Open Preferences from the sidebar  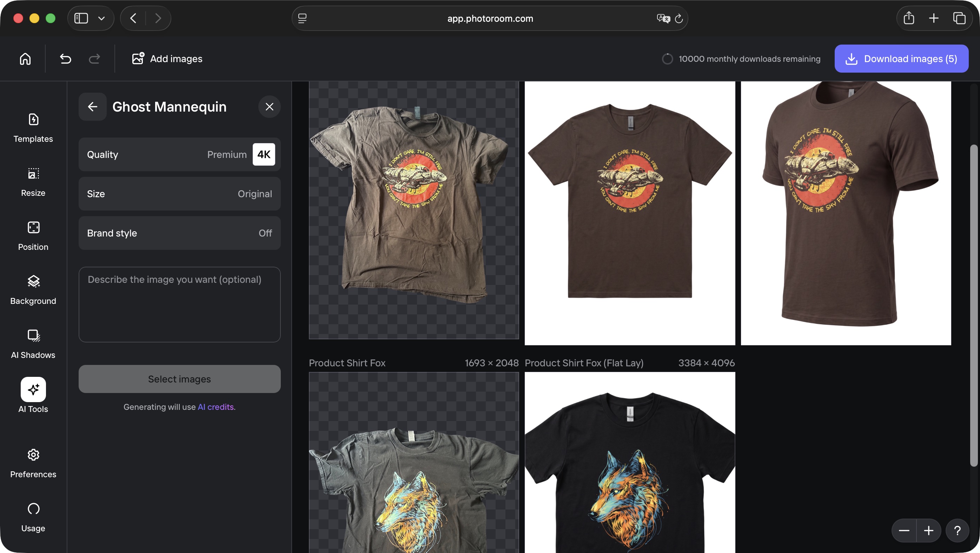33,464
